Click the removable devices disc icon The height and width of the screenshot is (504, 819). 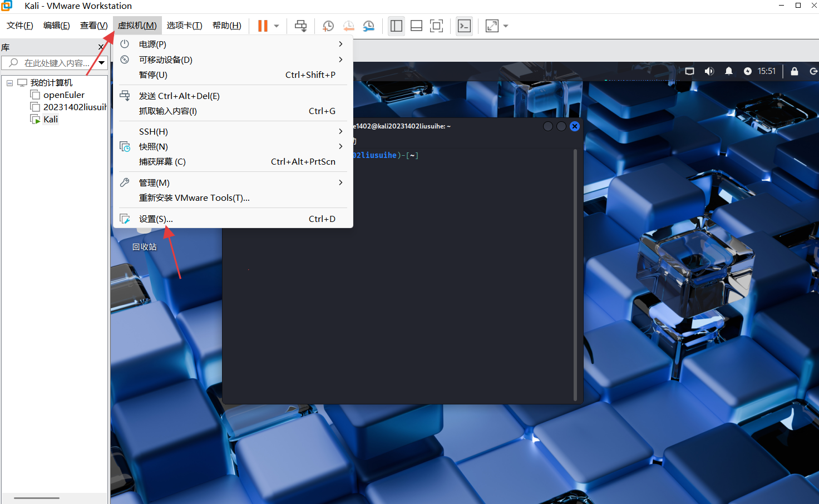tap(125, 60)
